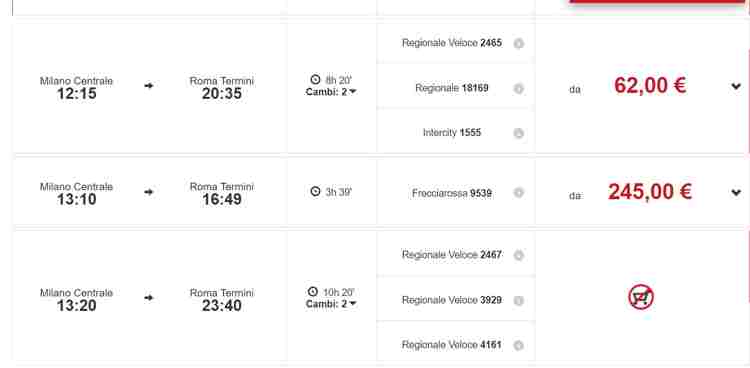Click the Intercity 1555 train label

point(452,133)
